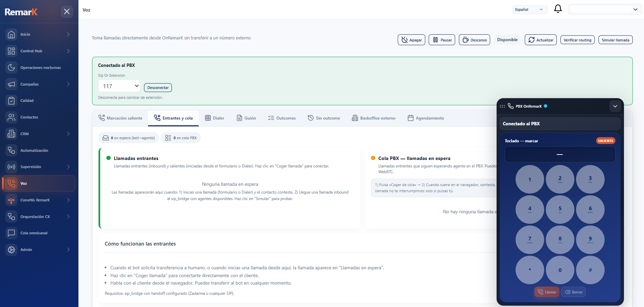Click the Campañas megaphone icon

click(x=11, y=84)
